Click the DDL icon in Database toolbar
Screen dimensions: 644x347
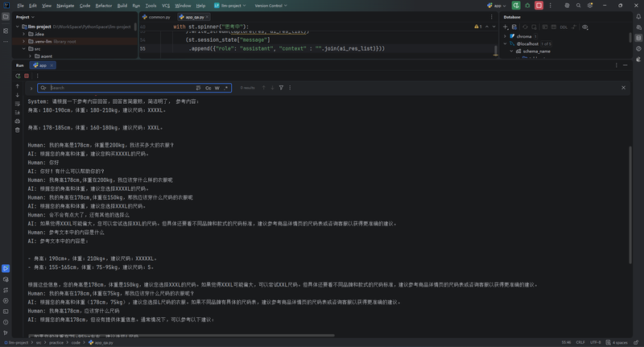point(563,27)
